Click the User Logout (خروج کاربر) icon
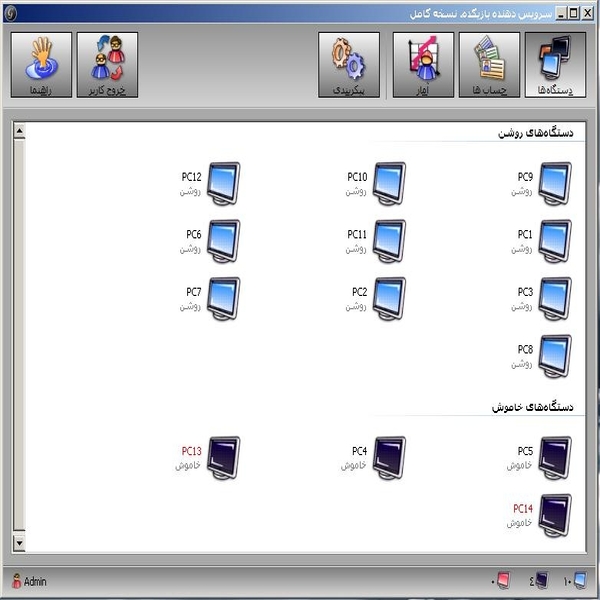600x600 pixels. pyautogui.click(x=107, y=65)
